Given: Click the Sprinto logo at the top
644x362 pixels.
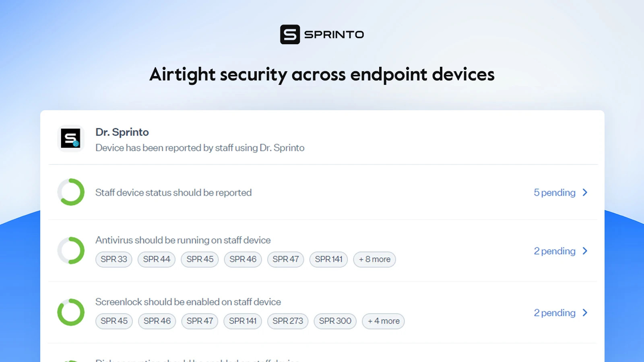Looking at the screenshot, I should [x=322, y=35].
